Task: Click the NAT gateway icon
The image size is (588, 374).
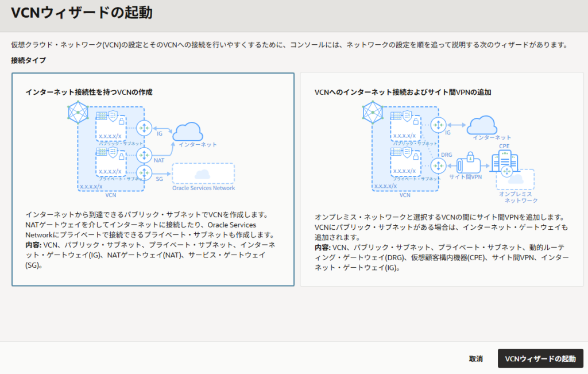Action: click(x=144, y=155)
